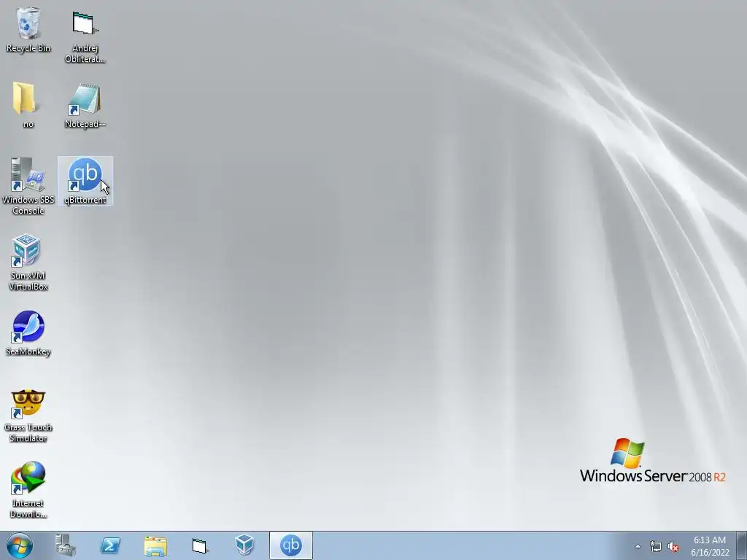Select the folder named no
This screenshot has height=560, width=747.
(x=28, y=105)
